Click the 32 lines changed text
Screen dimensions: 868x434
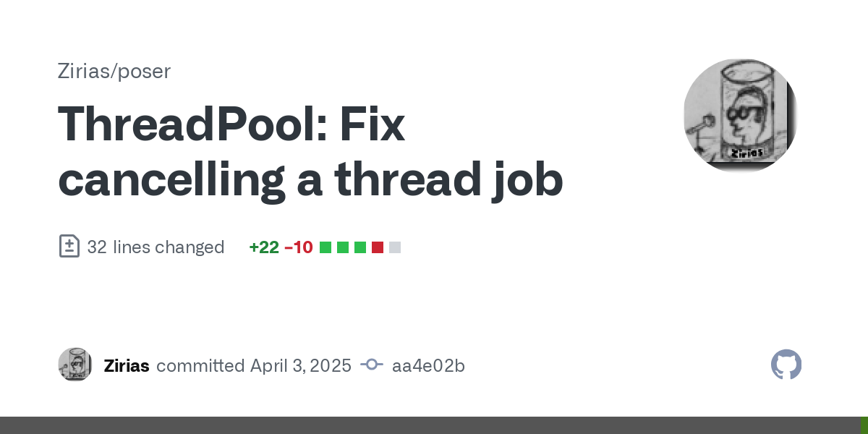pyautogui.click(x=156, y=247)
